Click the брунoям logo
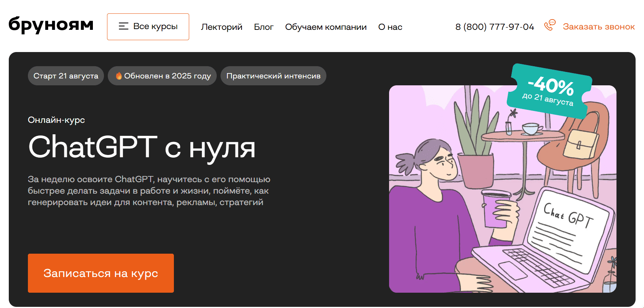Screen dimensions: 644x308 tap(51, 26)
